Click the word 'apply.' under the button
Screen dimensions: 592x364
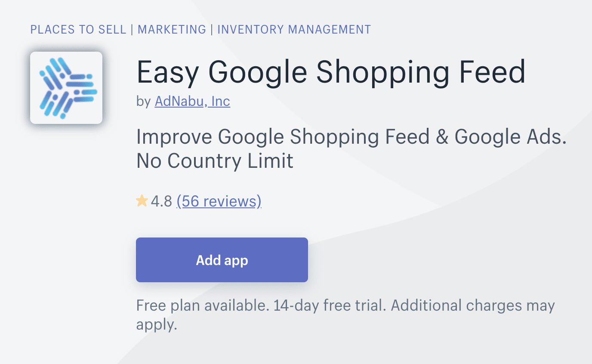157,324
